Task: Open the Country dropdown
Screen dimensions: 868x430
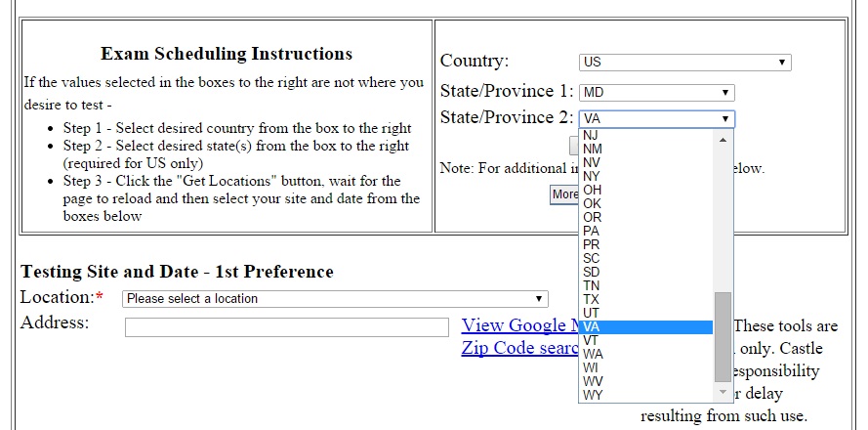Action: point(684,63)
